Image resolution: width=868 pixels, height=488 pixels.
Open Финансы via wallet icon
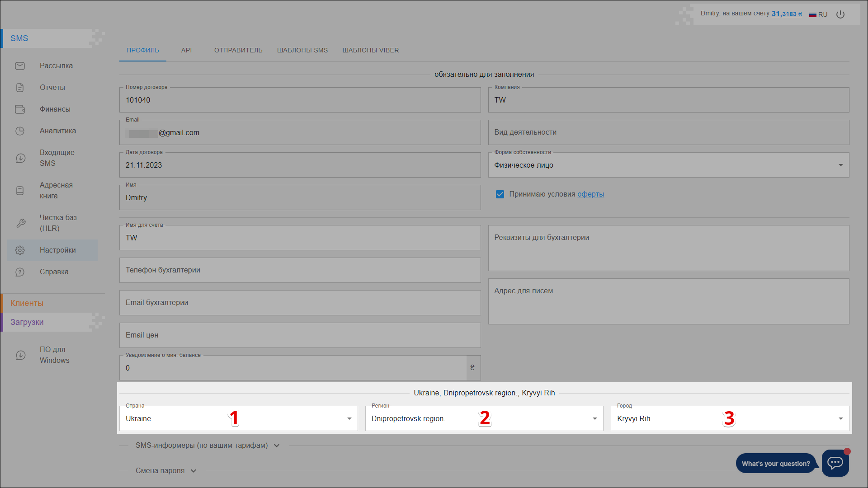coord(20,109)
